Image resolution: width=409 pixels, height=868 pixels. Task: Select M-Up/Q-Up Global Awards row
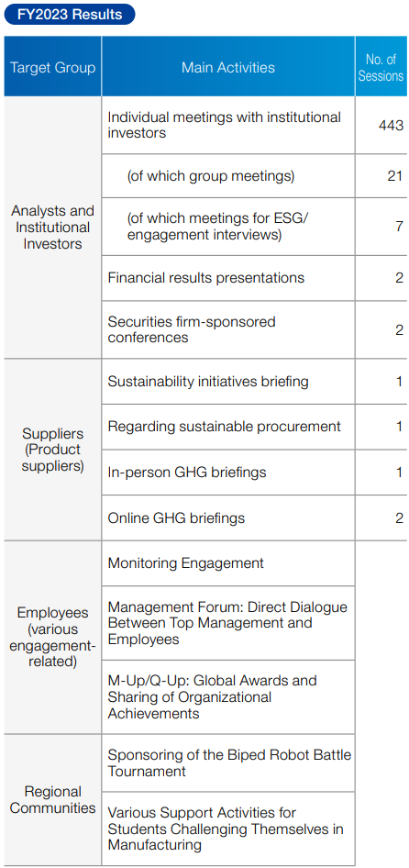[228, 697]
